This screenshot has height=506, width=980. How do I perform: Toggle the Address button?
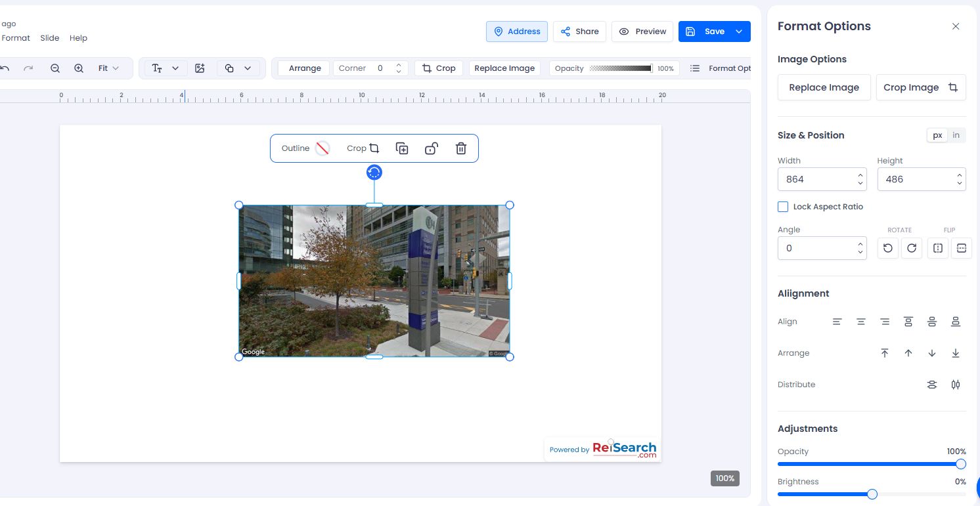[x=517, y=32]
